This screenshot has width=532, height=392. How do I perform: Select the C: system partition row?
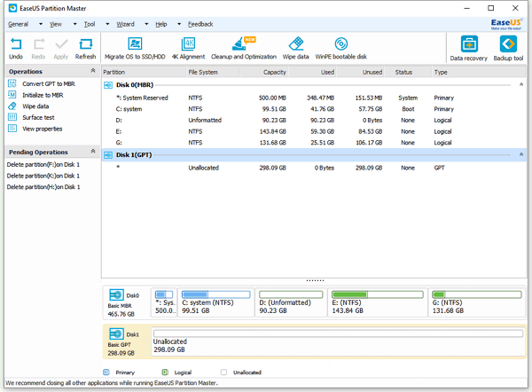(x=314, y=109)
